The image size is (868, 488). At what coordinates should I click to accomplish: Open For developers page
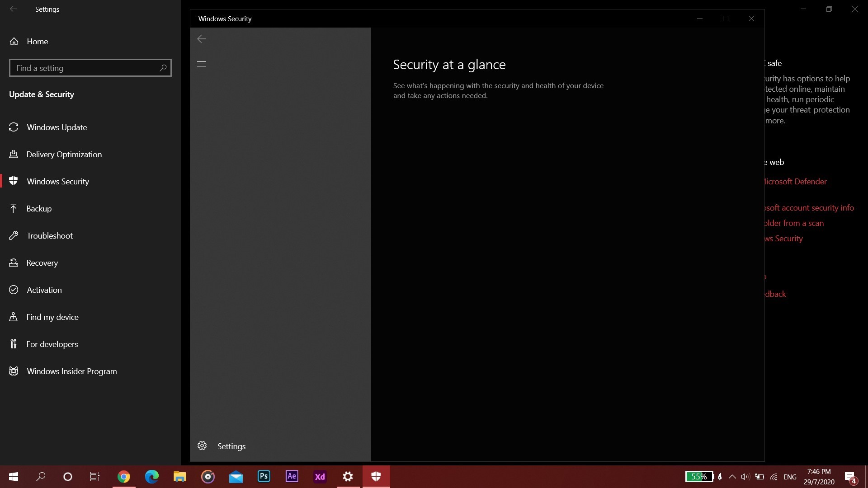90,344
